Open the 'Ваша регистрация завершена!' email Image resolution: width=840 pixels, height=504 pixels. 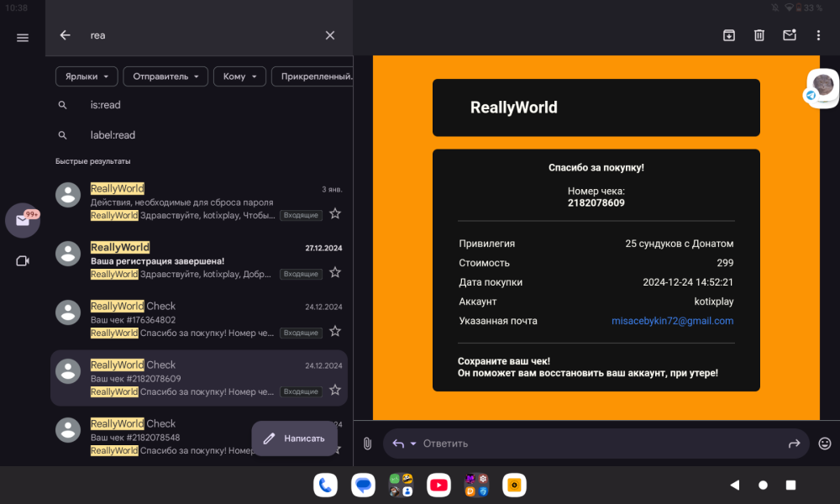click(199, 261)
